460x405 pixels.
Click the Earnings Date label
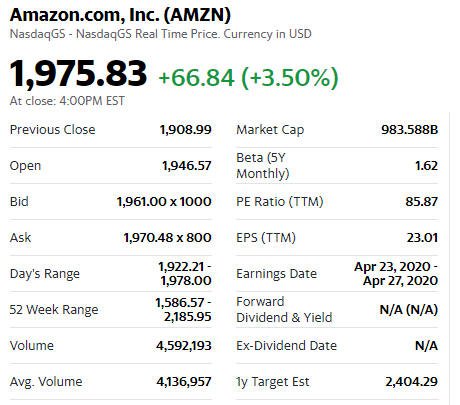tap(276, 274)
